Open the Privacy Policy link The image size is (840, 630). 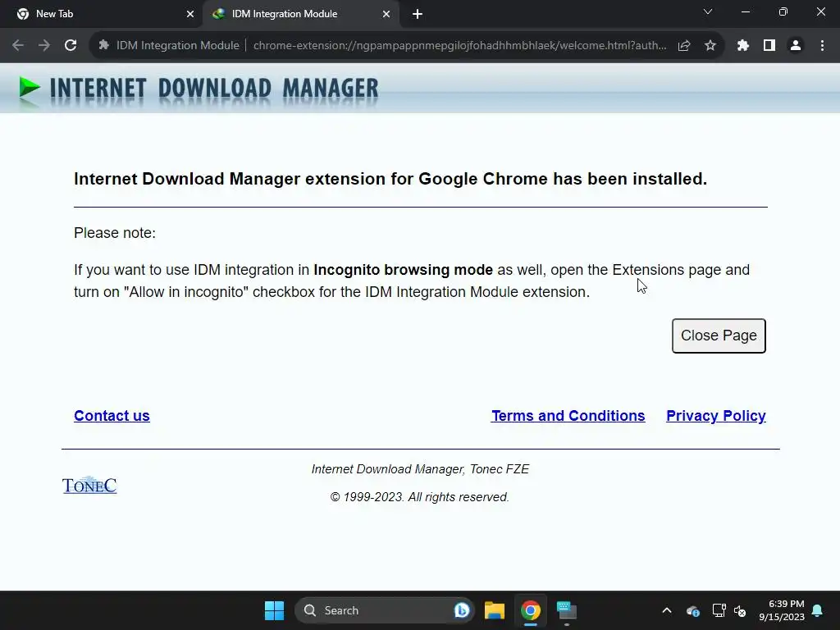[715, 416]
